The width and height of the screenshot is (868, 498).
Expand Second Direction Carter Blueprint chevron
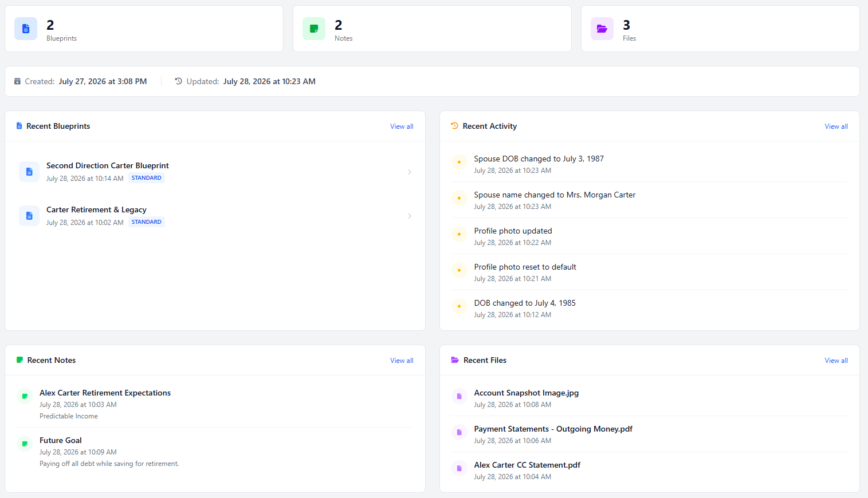point(410,172)
